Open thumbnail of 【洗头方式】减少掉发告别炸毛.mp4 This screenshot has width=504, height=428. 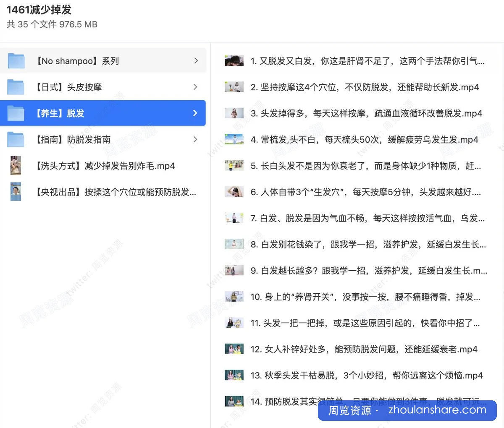tap(16, 165)
